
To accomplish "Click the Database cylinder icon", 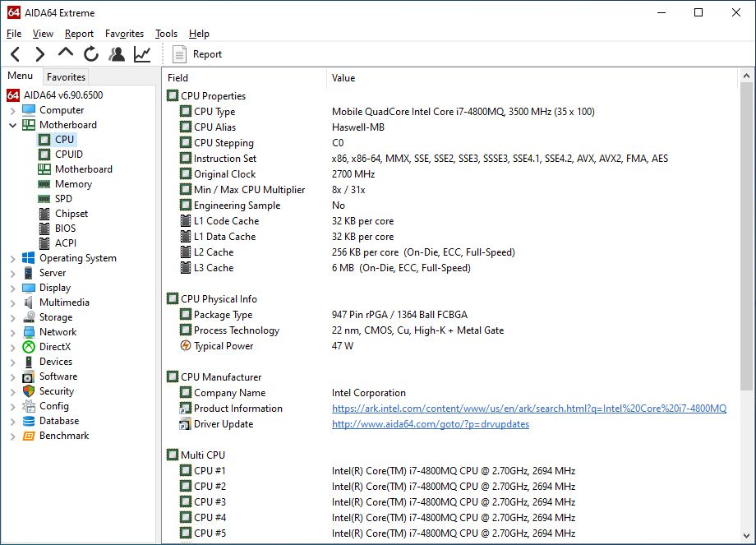I will click(29, 421).
